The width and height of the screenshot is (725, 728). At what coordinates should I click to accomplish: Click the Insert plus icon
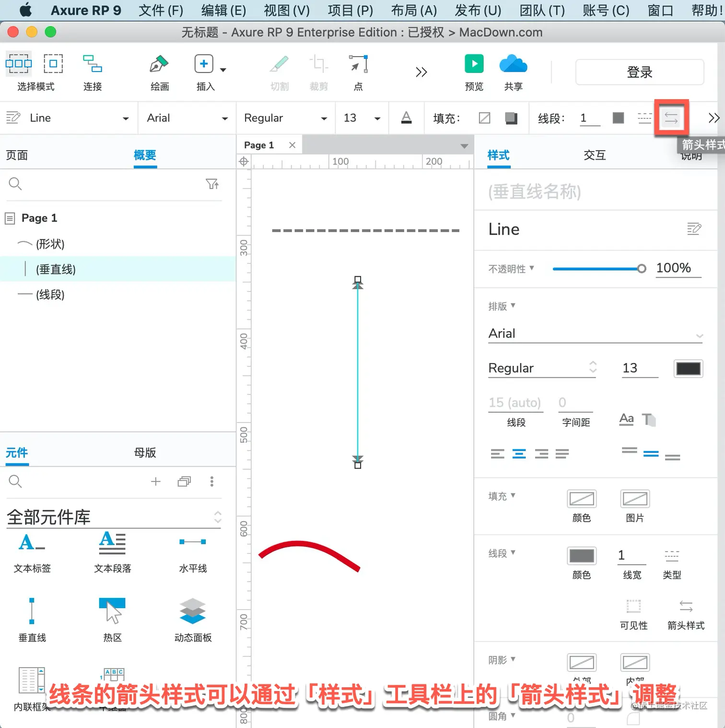coord(204,64)
